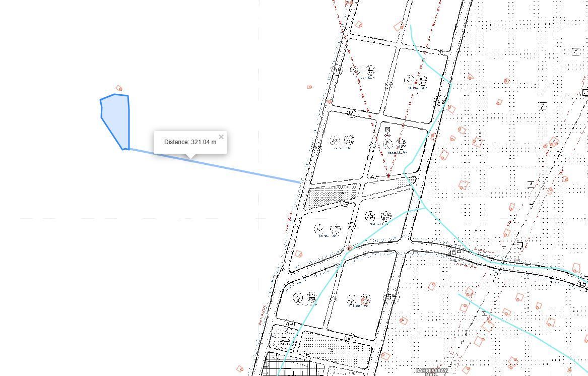Click the boxed X symbol inside the city block
Image resolution: width=588 pixels, height=376 pixels.
pyautogui.click(x=388, y=130)
